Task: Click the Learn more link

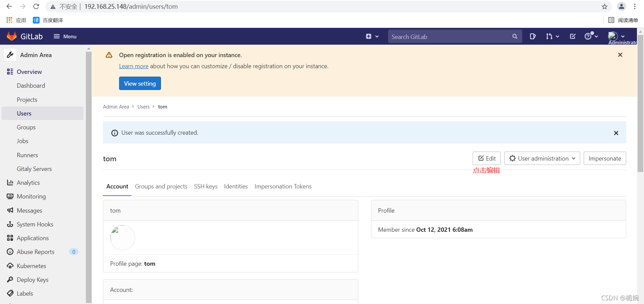Action: [x=133, y=66]
